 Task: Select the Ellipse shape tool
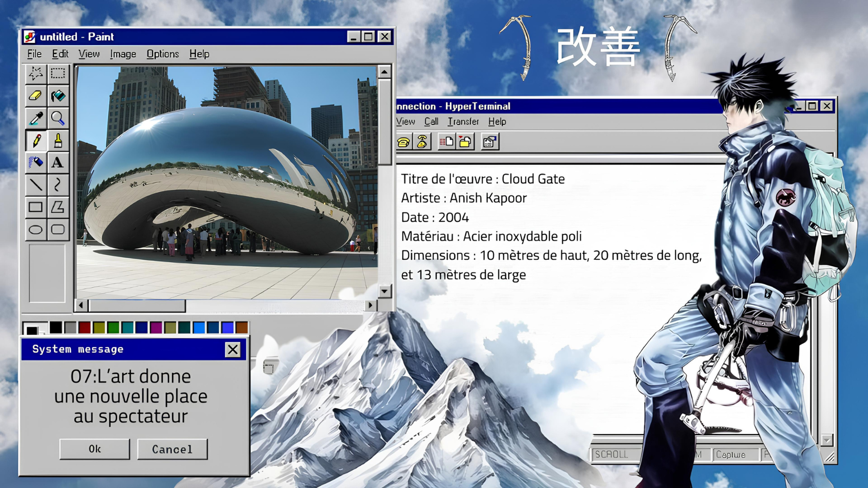tap(36, 230)
